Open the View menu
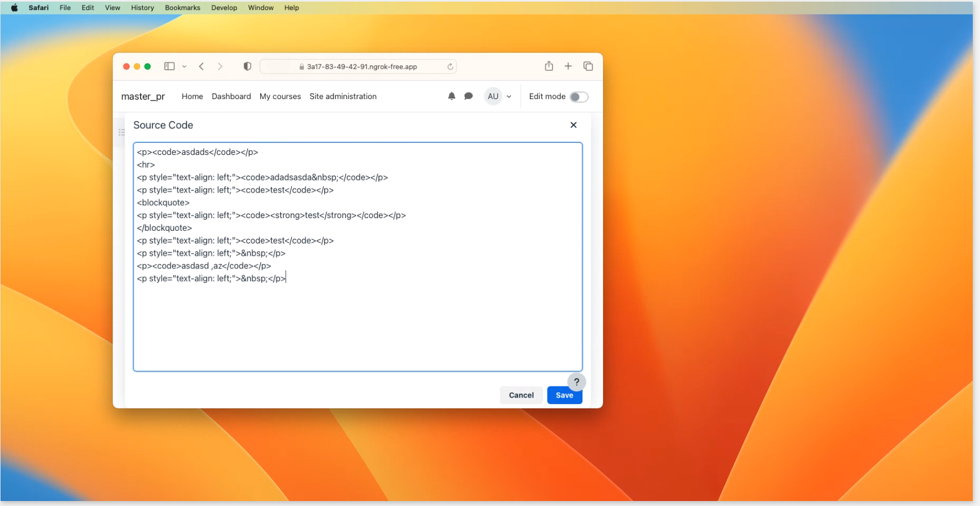 tap(112, 8)
